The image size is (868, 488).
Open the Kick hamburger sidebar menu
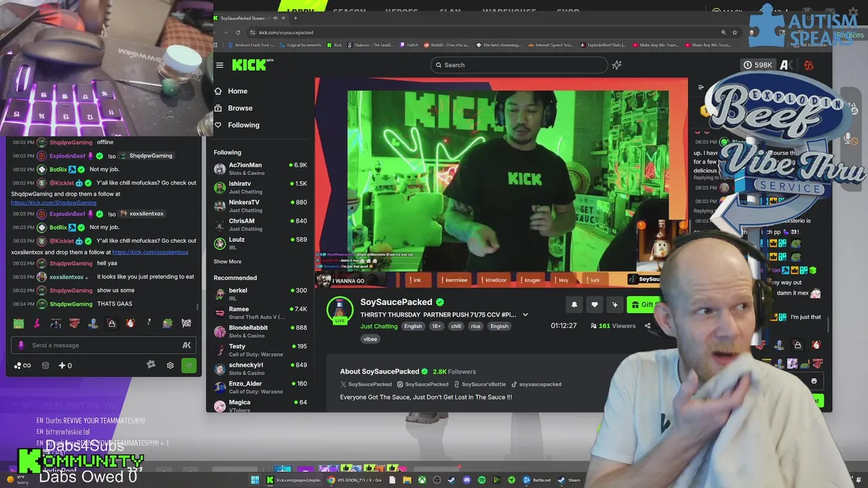(220, 65)
